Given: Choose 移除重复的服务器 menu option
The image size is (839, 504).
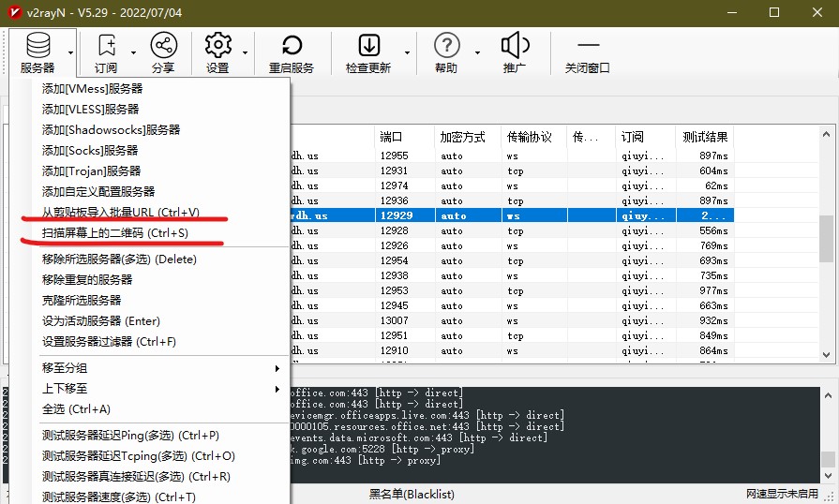Looking at the screenshot, I should (x=87, y=280).
